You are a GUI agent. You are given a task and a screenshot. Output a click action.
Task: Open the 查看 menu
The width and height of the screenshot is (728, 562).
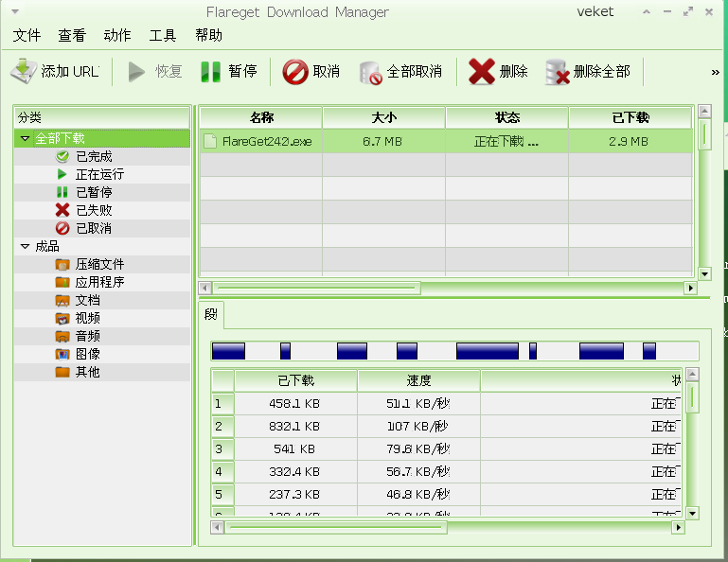(72, 35)
